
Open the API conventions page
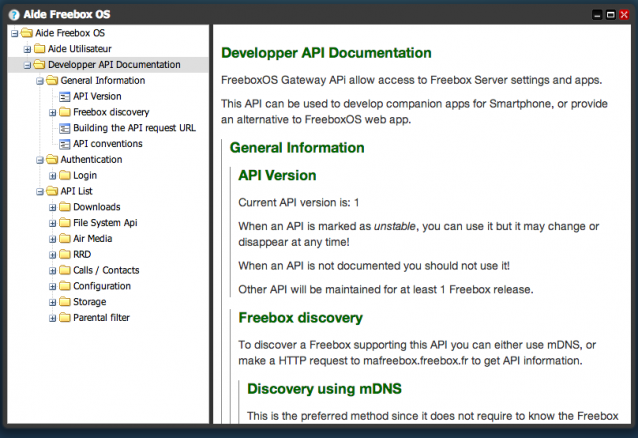pyautogui.click(x=108, y=144)
